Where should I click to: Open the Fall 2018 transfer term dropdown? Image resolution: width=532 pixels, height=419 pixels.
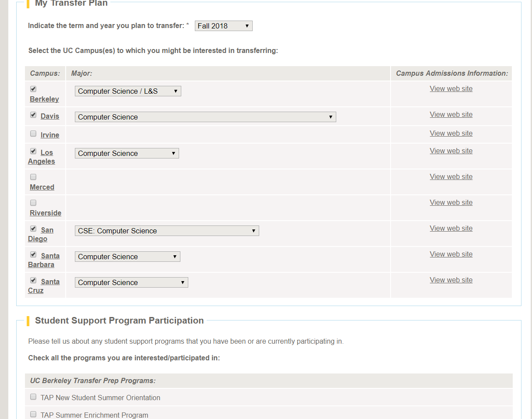point(224,26)
